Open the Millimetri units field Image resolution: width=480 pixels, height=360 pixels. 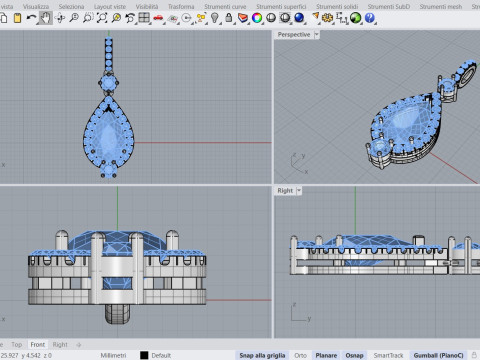tap(113, 355)
